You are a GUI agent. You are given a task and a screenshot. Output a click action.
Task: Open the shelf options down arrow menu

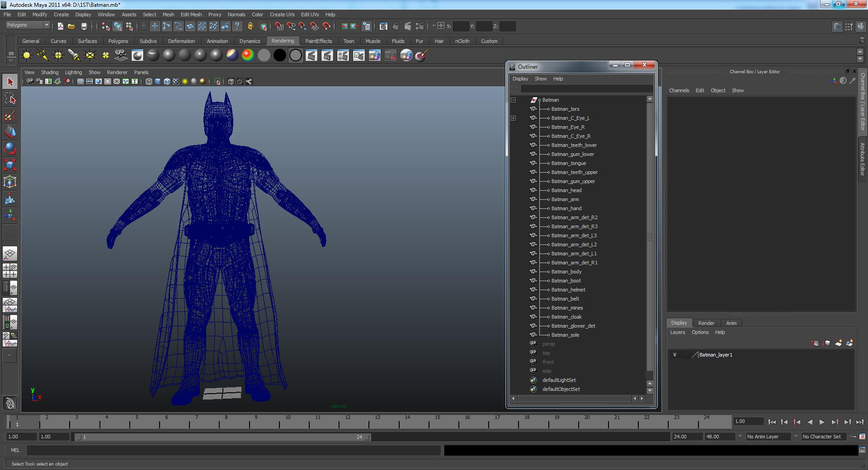[x=10, y=61]
